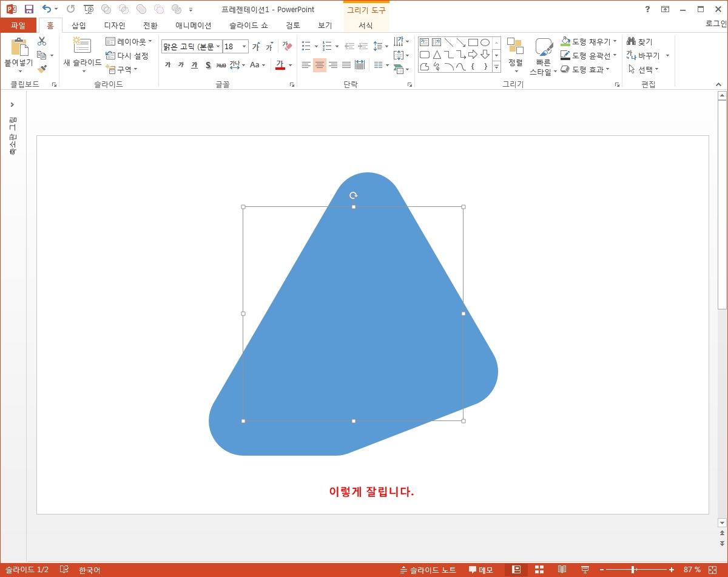Switch to the 서식 Format tab
Viewport: 728px width, 577px height.
366,25
